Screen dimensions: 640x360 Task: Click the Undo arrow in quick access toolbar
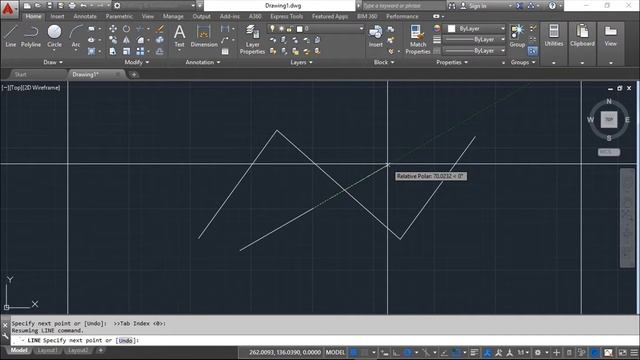pyautogui.click(x=83, y=6)
